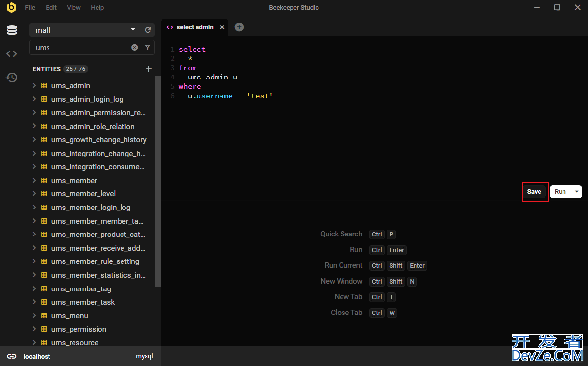Click the ums_menu table grid icon
The height and width of the screenshot is (366, 588).
pos(44,316)
